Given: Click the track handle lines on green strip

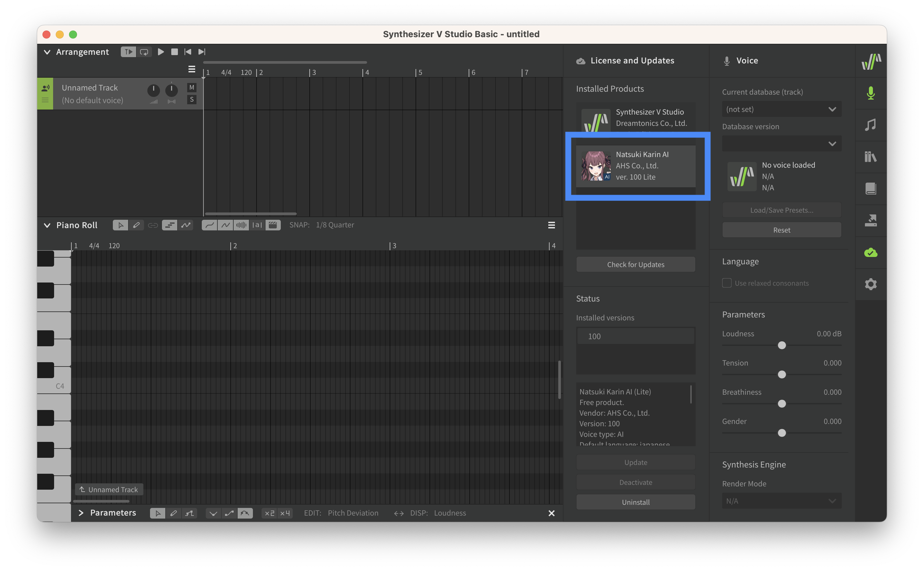Looking at the screenshot, I should 45,100.
